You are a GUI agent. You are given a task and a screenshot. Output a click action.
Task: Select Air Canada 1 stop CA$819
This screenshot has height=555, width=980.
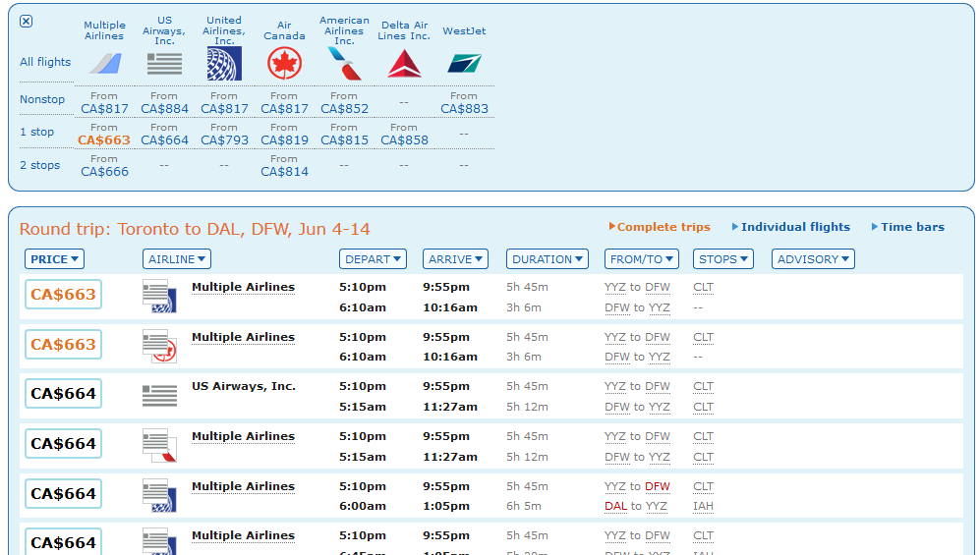(x=284, y=140)
